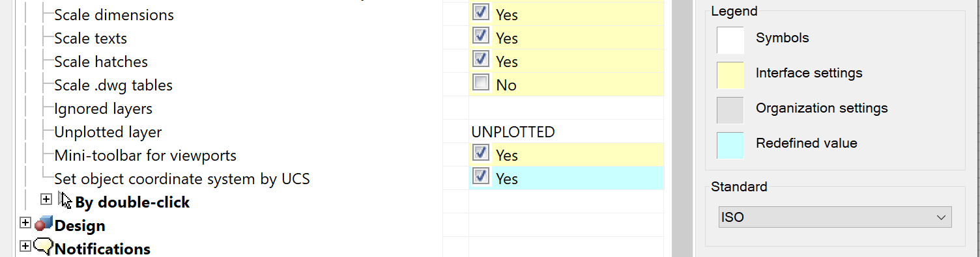The width and height of the screenshot is (980, 257).
Task: Toggle Set object coordinate system by UCS checkbox
Action: [x=481, y=176]
